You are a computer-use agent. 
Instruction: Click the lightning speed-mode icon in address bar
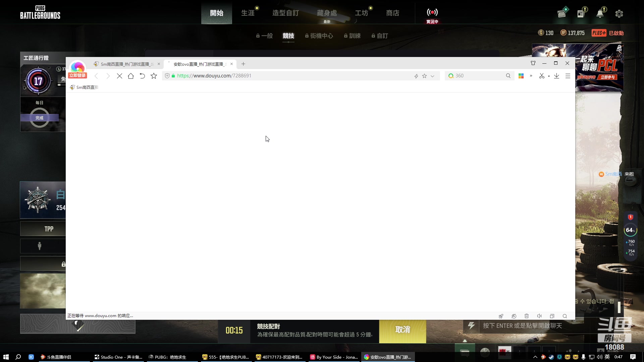416,76
